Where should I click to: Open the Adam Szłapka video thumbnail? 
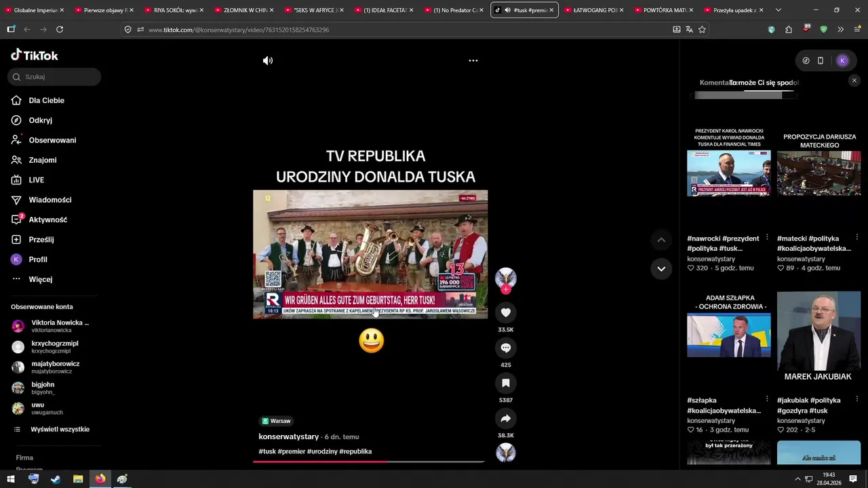click(x=729, y=335)
